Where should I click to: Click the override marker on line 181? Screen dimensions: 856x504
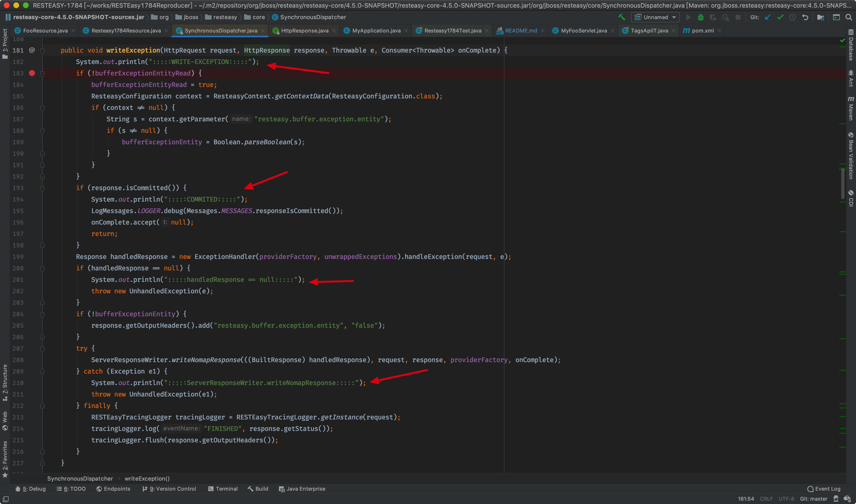(32, 50)
